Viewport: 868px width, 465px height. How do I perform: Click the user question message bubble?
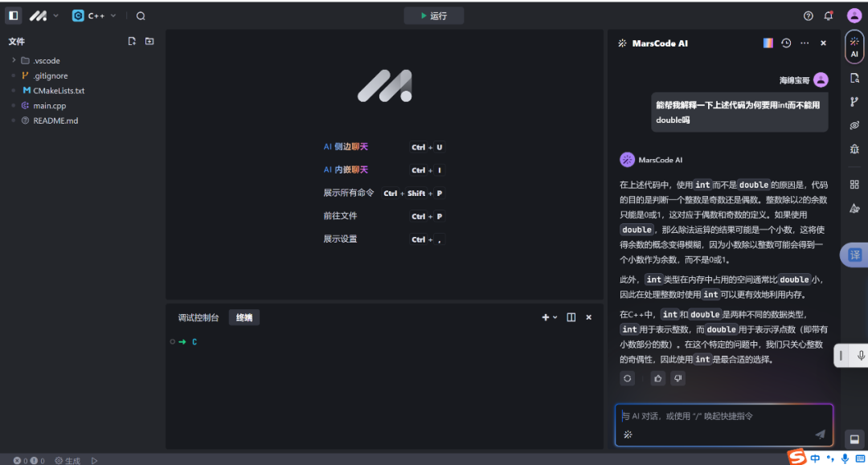click(x=739, y=112)
